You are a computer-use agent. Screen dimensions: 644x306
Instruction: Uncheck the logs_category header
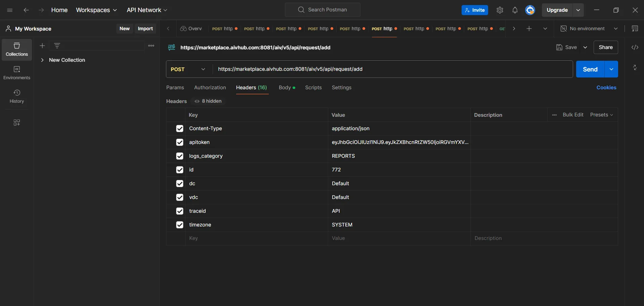(180, 156)
